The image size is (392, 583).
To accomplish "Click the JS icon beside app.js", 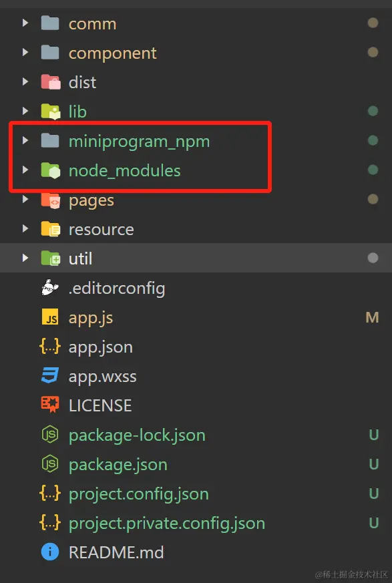I will click(x=50, y=317).
